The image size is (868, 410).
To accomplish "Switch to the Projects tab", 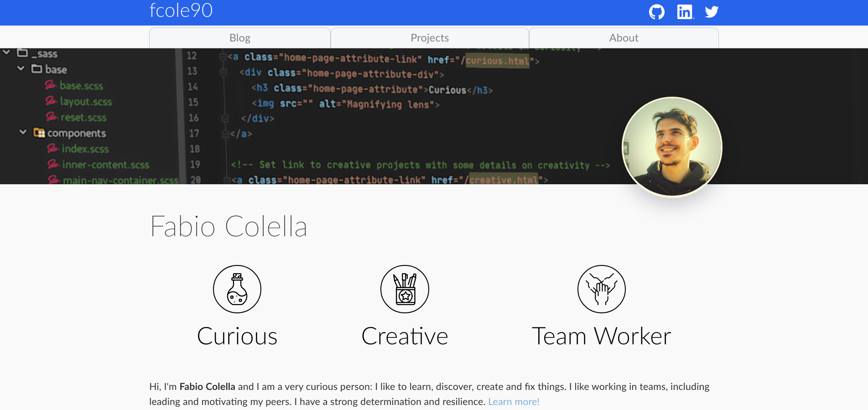I will point(430,38).
